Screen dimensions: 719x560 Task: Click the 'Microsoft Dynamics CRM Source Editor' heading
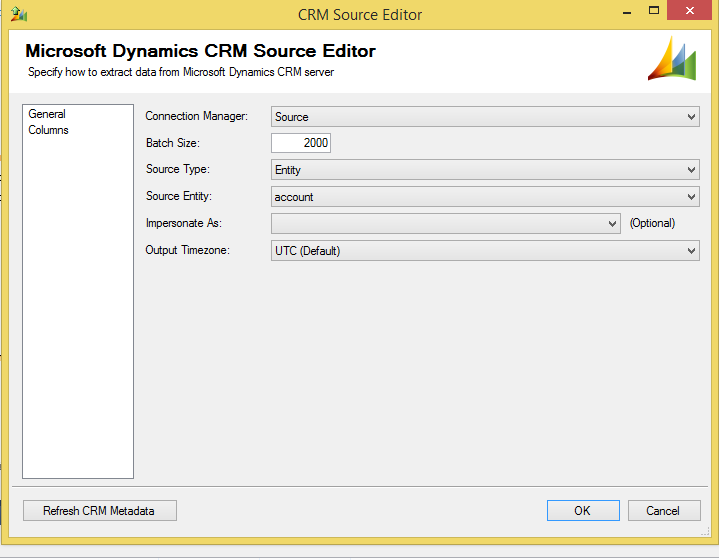click(200, 51)
